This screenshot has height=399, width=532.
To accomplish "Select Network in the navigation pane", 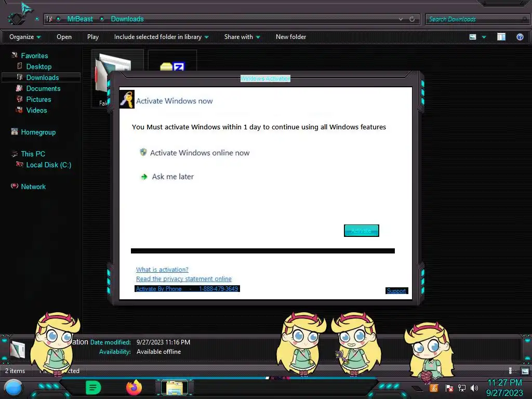I will coord(33,187).
